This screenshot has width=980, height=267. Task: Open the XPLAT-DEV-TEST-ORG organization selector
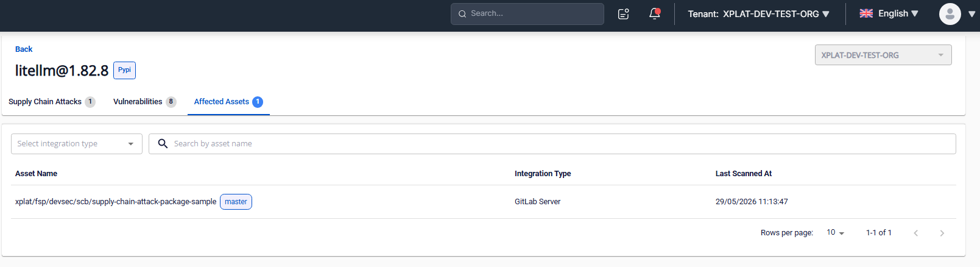(883, 55)
